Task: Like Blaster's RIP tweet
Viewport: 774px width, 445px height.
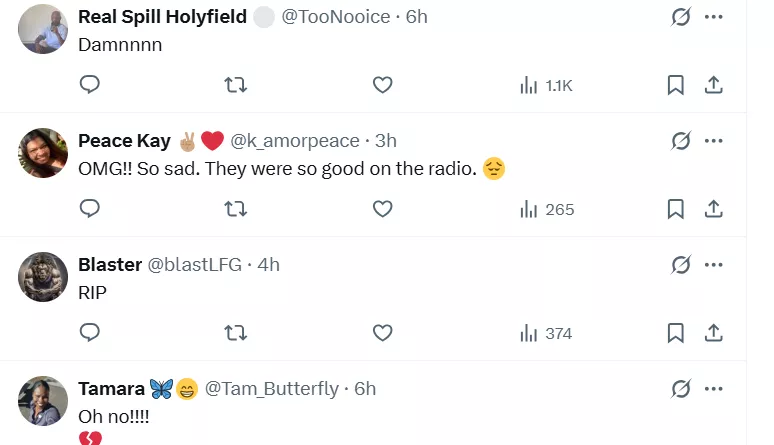Action: click(x=382, y=333)
